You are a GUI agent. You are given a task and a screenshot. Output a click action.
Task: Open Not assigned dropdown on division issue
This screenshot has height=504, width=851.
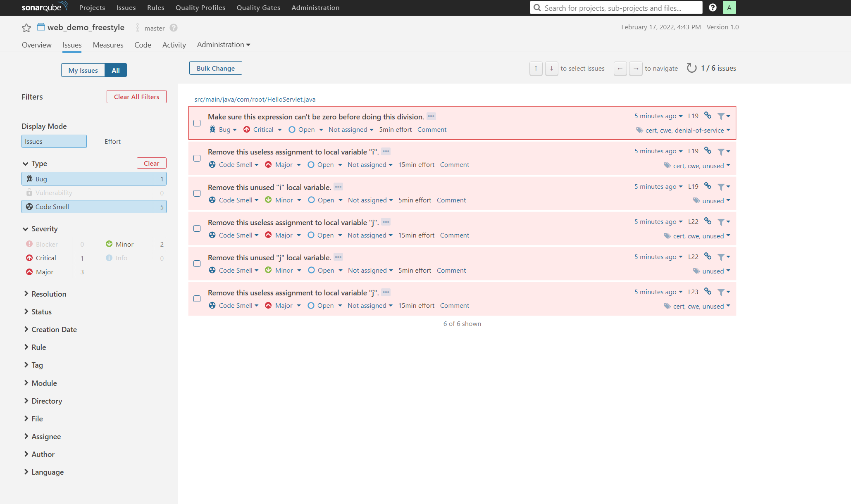351,129
